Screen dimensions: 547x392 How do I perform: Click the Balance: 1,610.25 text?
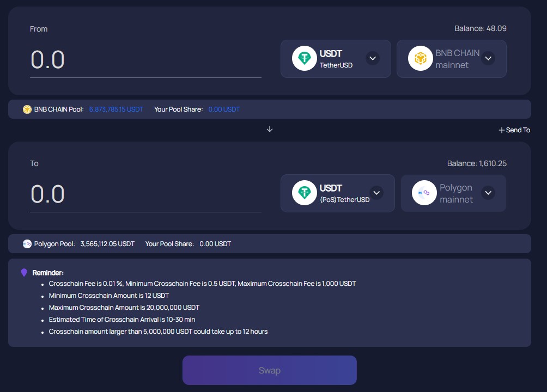(477, 163)
